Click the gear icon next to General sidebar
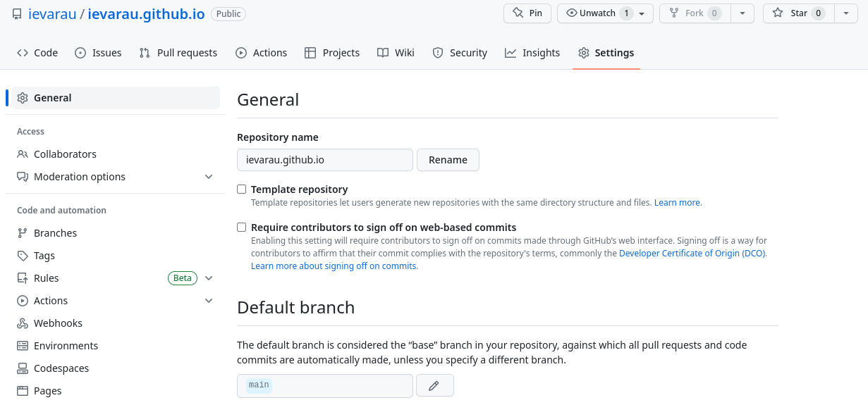Viewport: 868px width, 405px height. click(23, 98)
